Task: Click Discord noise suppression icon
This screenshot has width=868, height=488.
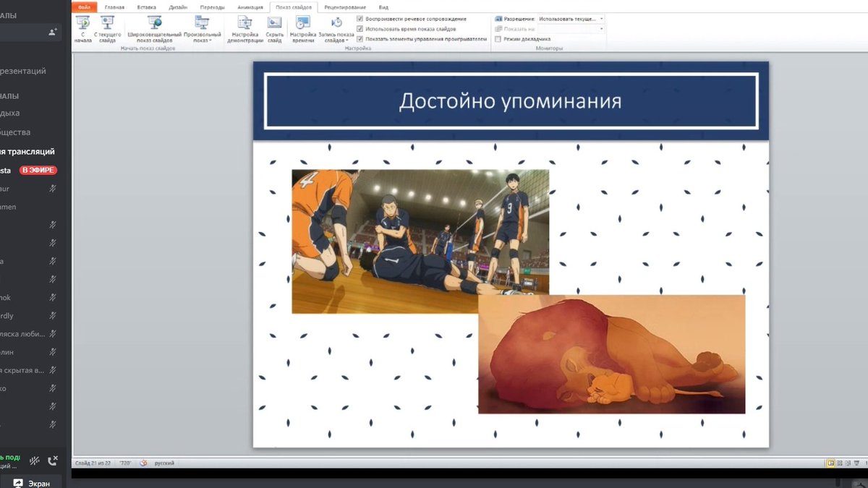Action: (x=34, y=461)
